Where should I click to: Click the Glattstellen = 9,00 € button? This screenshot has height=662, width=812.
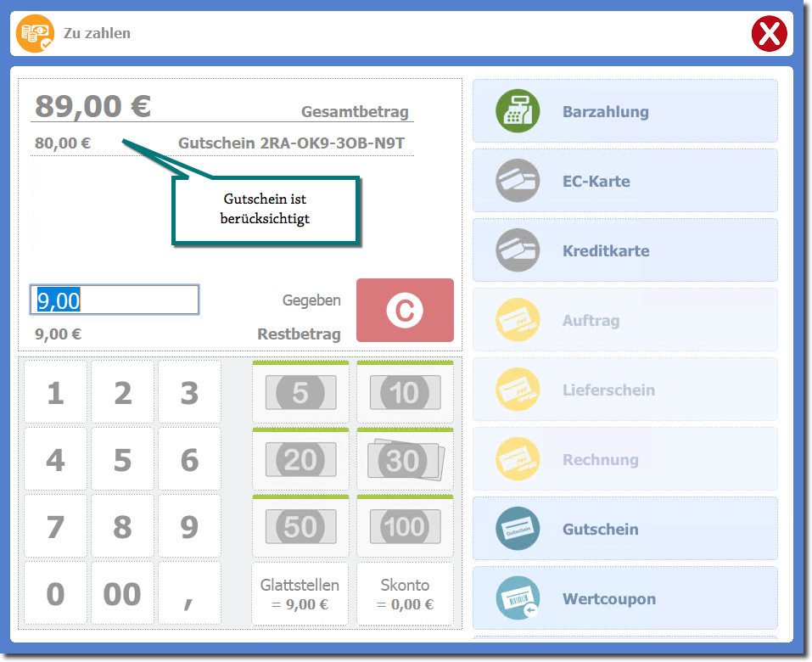click(300, 594)
